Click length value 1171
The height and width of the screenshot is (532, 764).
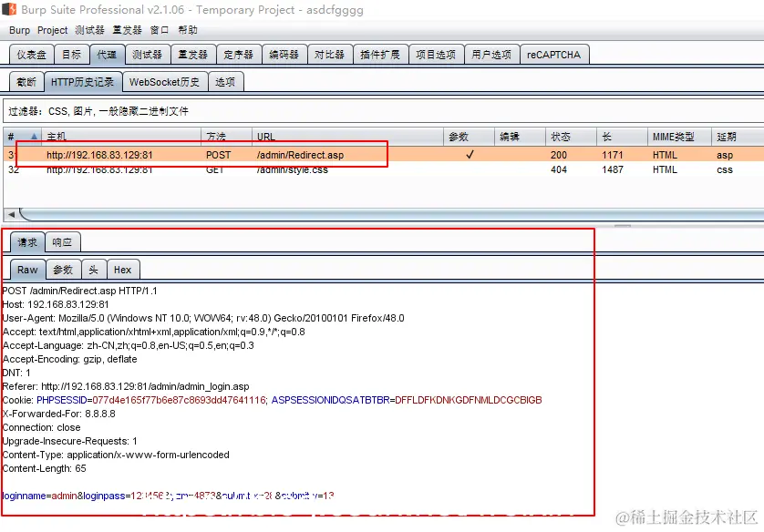[x=613, y=155]
